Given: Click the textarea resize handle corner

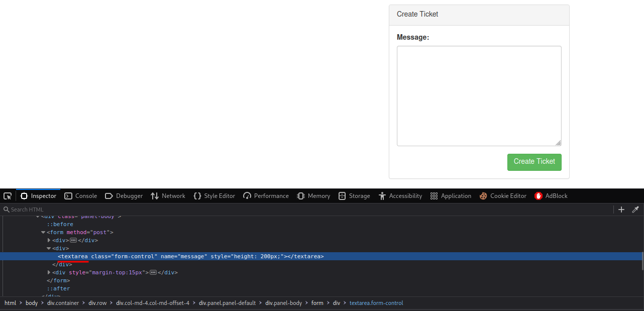Looking at the screenshot, I should (558, 143).
